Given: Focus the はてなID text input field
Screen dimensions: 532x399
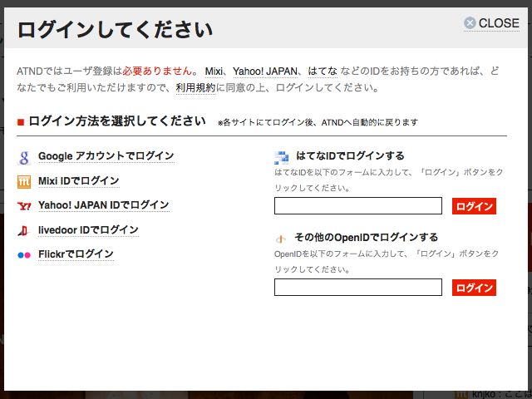Looking at the screenshot, I should (x=357, y=206).
